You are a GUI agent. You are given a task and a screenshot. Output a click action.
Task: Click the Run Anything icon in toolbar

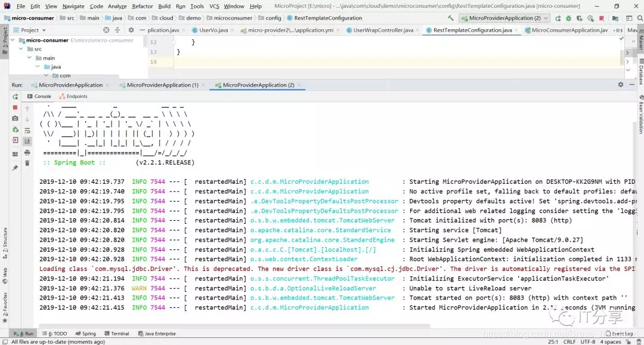coord(629,18)
